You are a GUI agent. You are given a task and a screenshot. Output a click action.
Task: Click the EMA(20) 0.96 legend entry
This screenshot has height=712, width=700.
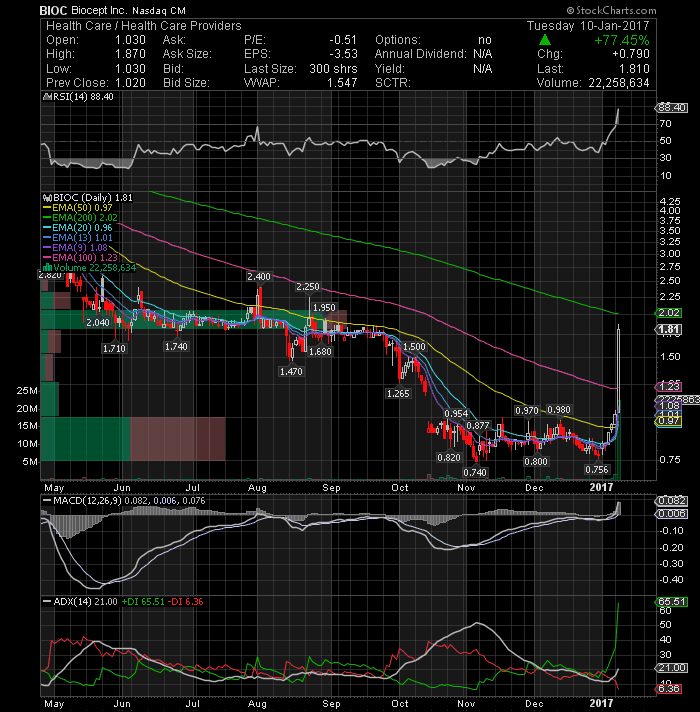[78, 227]
